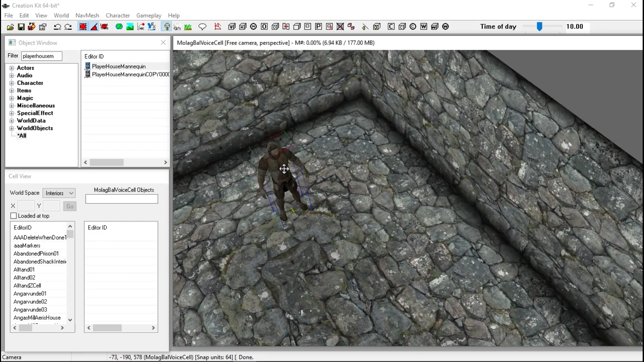Open the Gameplay menu
This screenshot has width=644, height=362.
149,15
